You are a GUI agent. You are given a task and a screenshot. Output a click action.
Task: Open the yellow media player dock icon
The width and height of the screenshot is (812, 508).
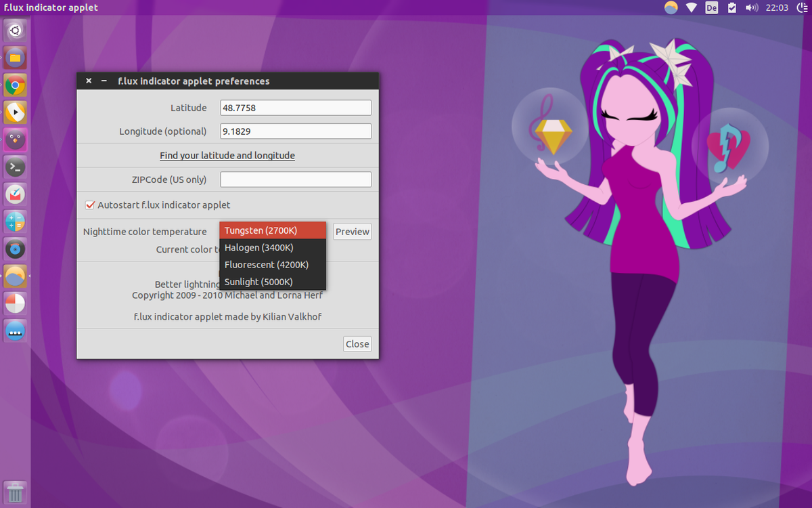[x=15, y=112]
